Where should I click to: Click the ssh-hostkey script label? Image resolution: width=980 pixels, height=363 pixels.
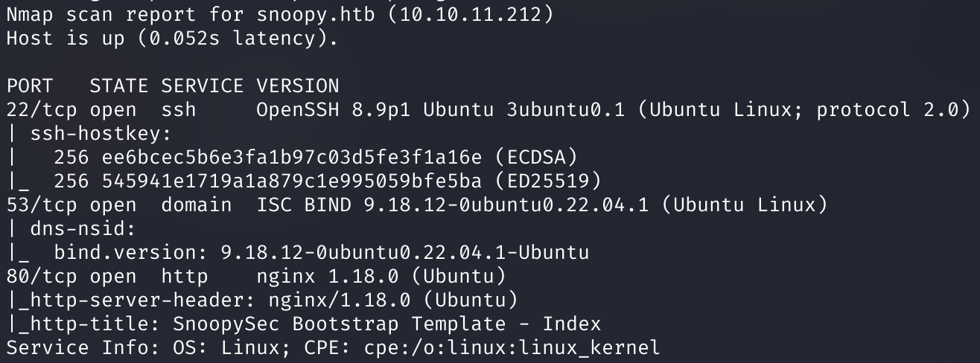[x=95, y=133]
